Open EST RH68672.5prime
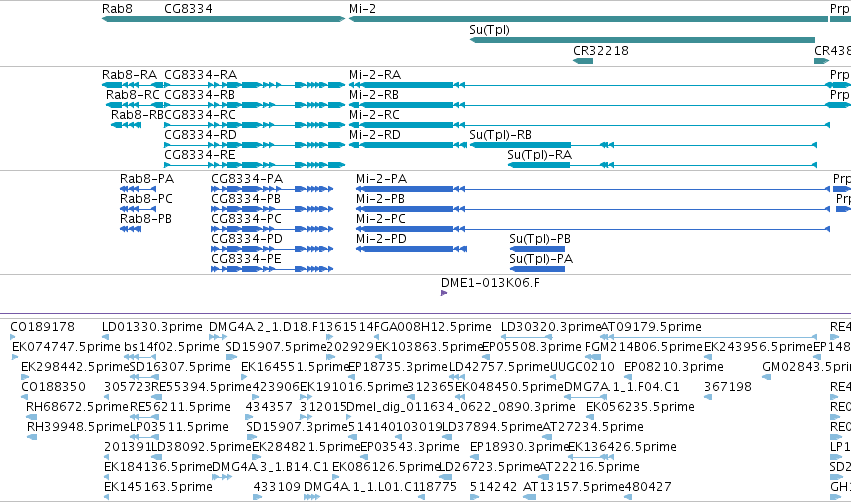The height and width of the screenshot is (502, 851). click(78, 407)
